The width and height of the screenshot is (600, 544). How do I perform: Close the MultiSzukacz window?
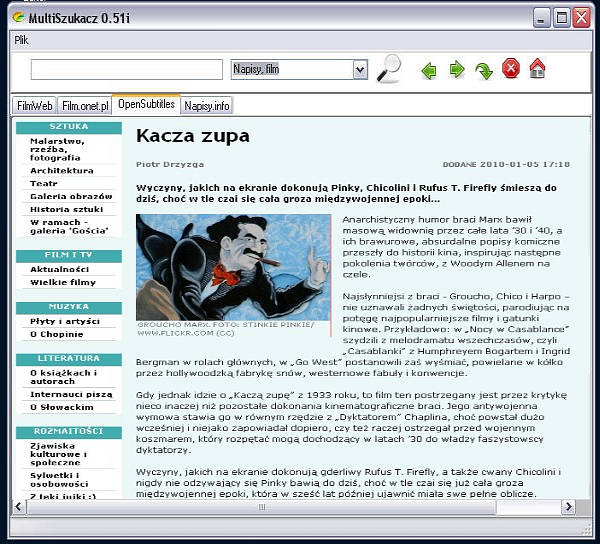point(582,18)
